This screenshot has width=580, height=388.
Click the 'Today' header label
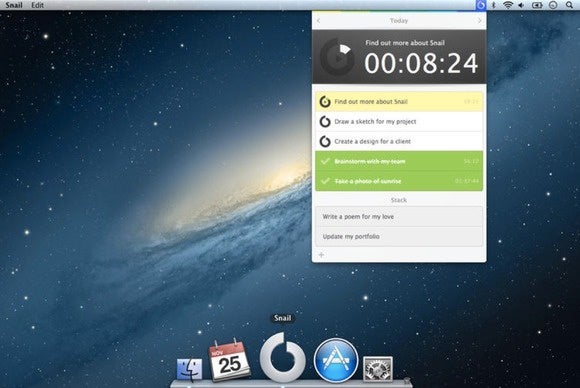(x=399, y=21)
